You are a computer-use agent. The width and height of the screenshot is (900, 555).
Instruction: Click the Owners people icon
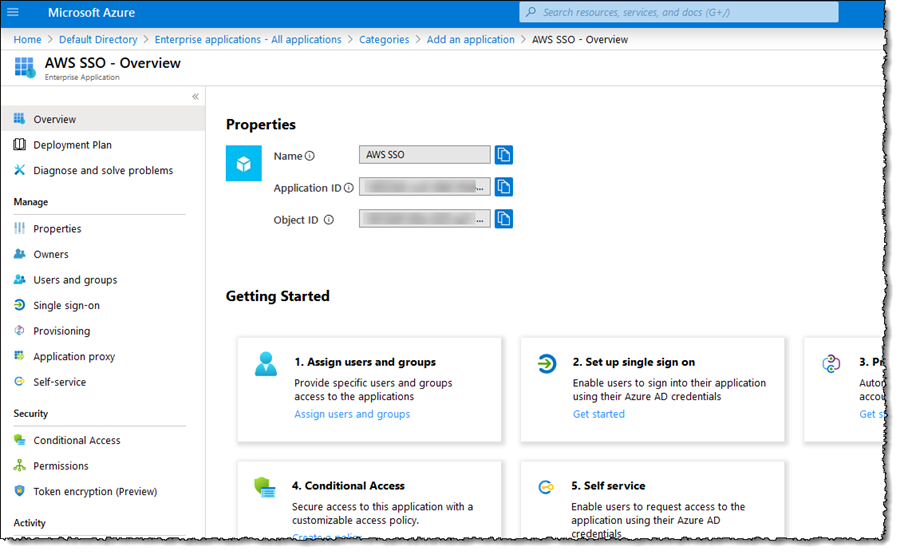(20, 254)
